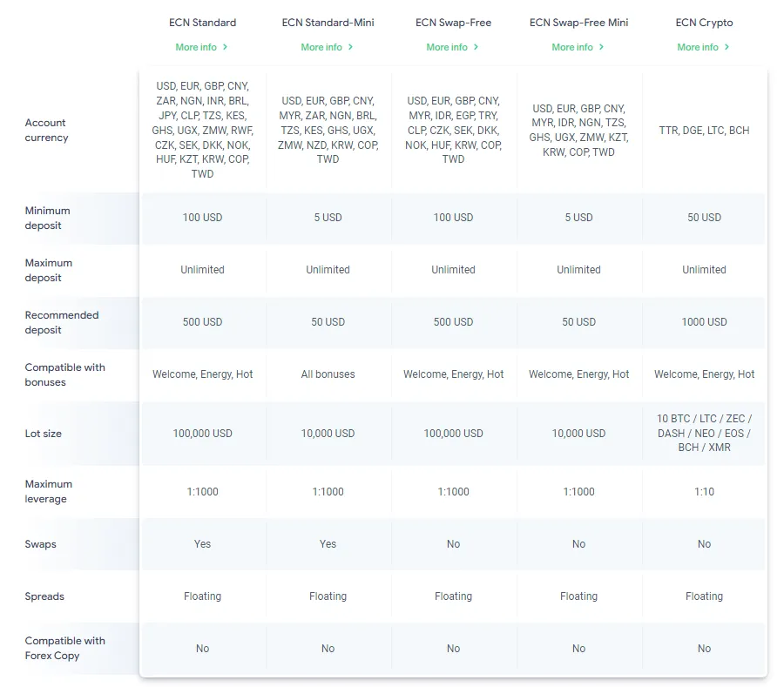The image size is (784, 687).
Task: Open More info link for ECN Swap-Free
Action: pyautogui.click(x=447, y=47)
